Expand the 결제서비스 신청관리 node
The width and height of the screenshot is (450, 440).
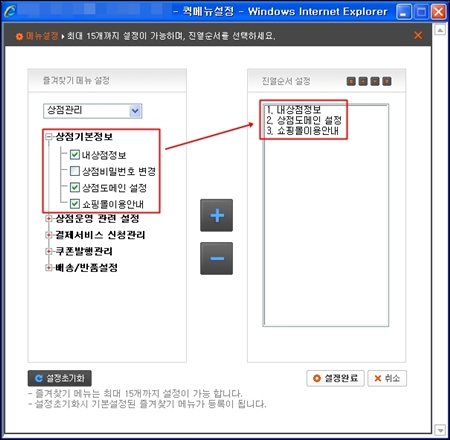pos(49,235)
